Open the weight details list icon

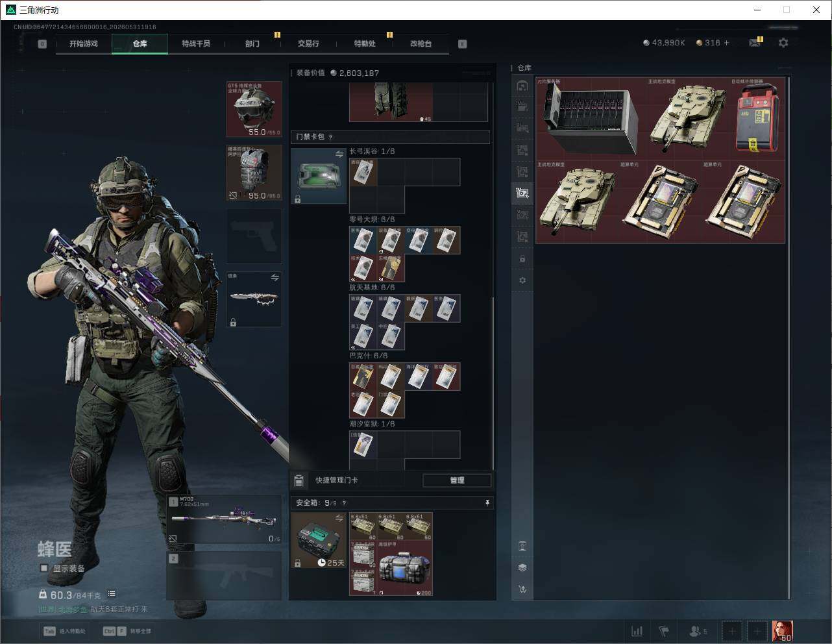[112, 594]
